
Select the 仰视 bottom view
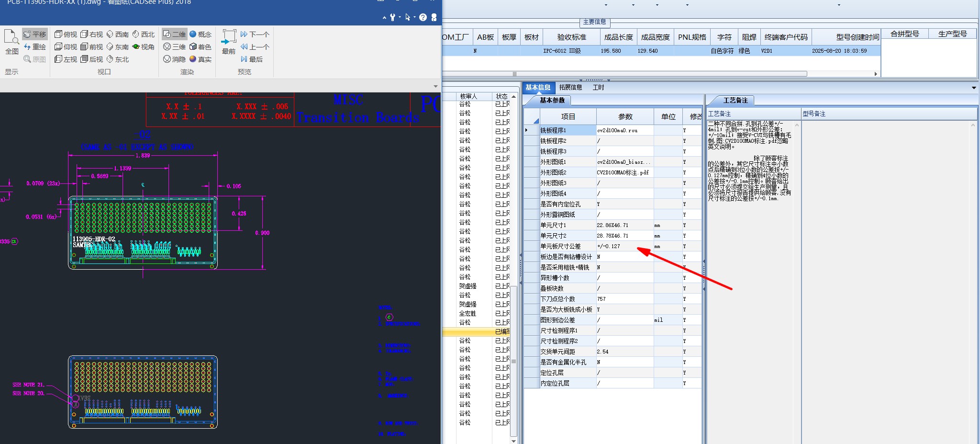coord(66,47)
